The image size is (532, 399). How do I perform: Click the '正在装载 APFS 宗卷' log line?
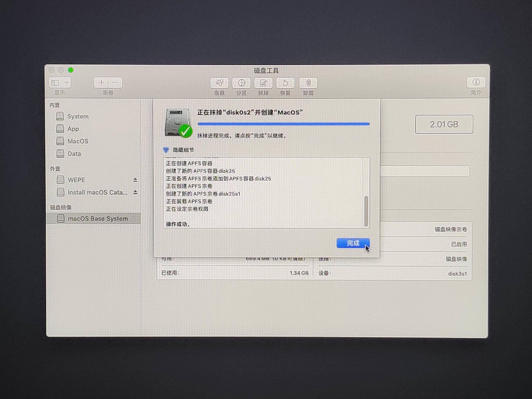[x=189, y=201]
